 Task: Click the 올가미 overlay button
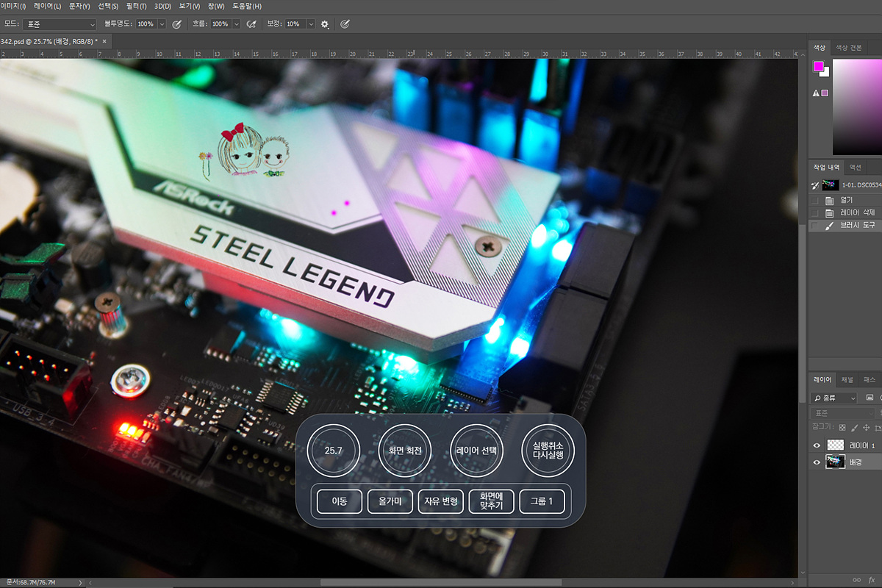[x=390, y=501]
